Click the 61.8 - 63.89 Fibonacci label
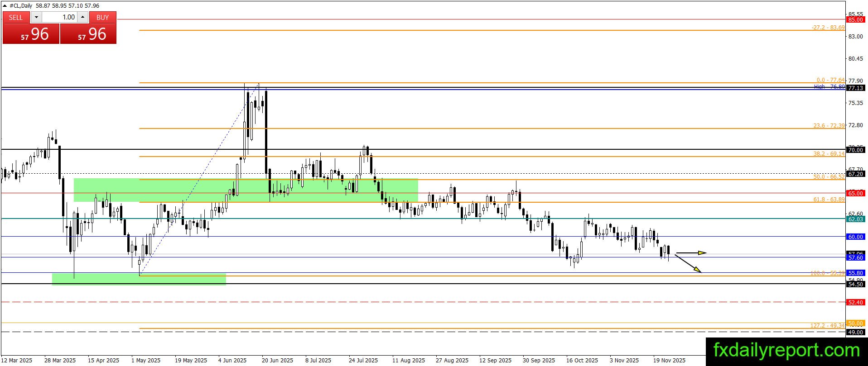The height and width of the screenshot is (366, 868). coord(829,199)
